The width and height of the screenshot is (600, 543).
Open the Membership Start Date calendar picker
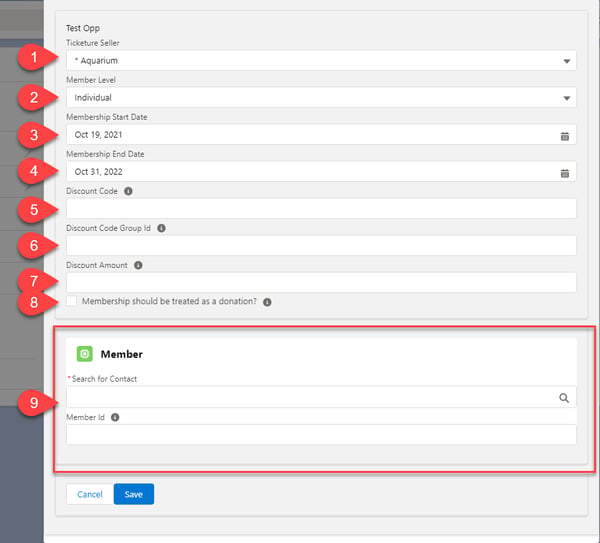click(564, 136)
